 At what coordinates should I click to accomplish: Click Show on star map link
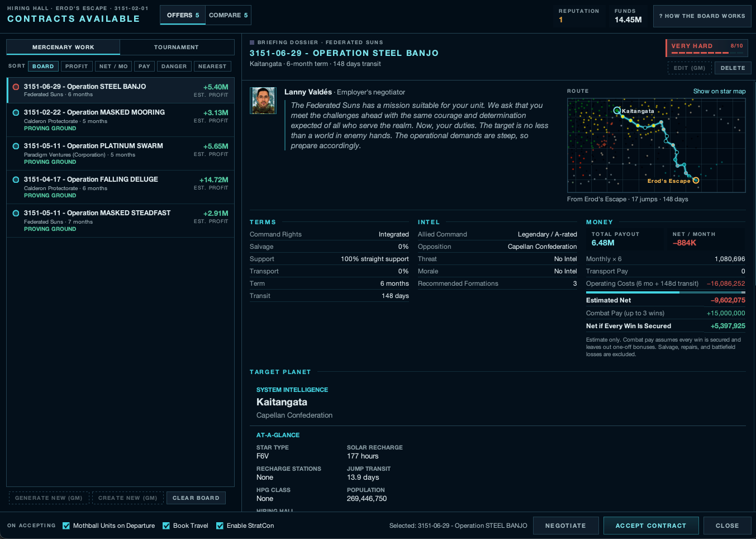(719, 91)
